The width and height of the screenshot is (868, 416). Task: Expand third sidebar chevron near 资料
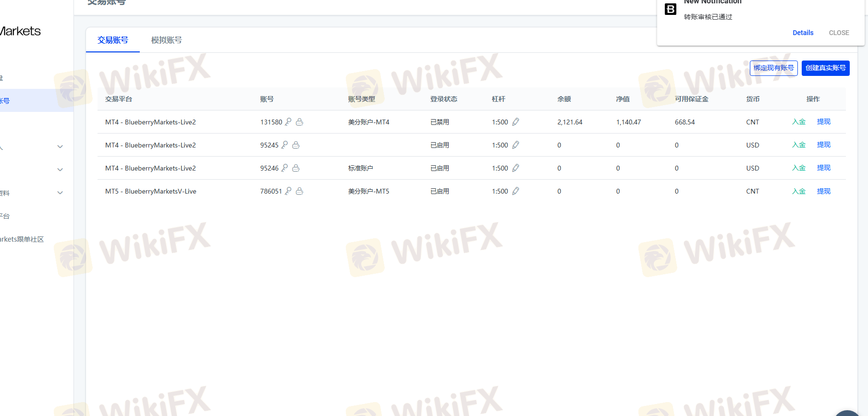coord(60,193)
